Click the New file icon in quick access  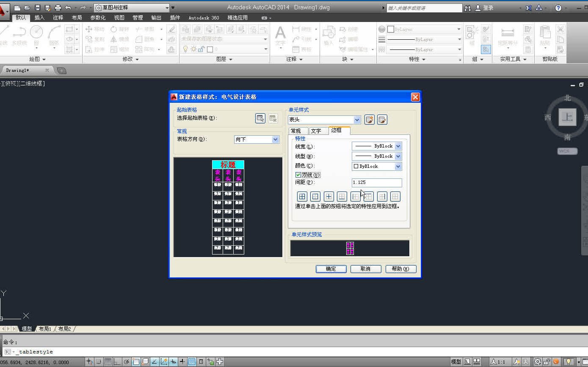(17, 8)
